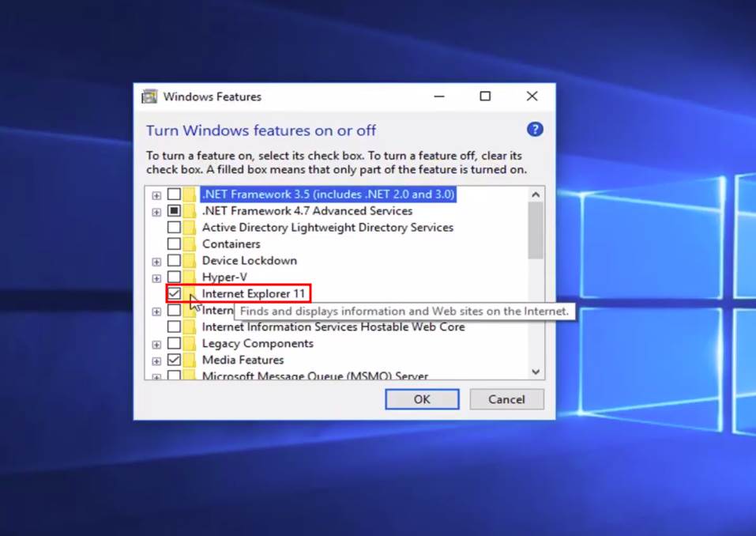This screenshot has width=756, height=536.
Task: Click the folder icon beside Legacy Components
Action: point(191,343)
